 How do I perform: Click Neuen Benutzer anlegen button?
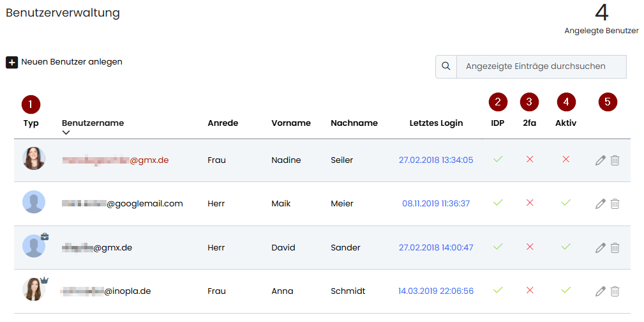[64, 62]
